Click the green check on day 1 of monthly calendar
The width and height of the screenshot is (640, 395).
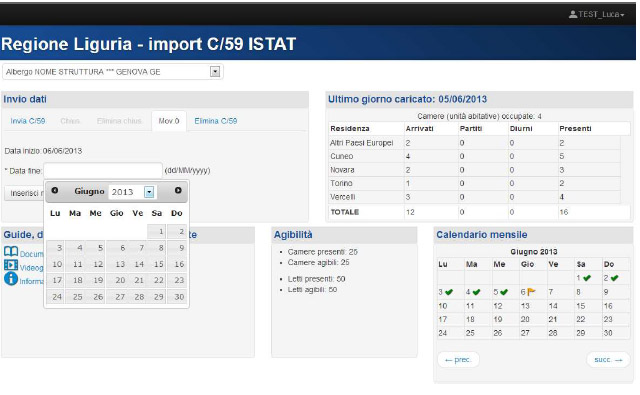tap(587, 278)
